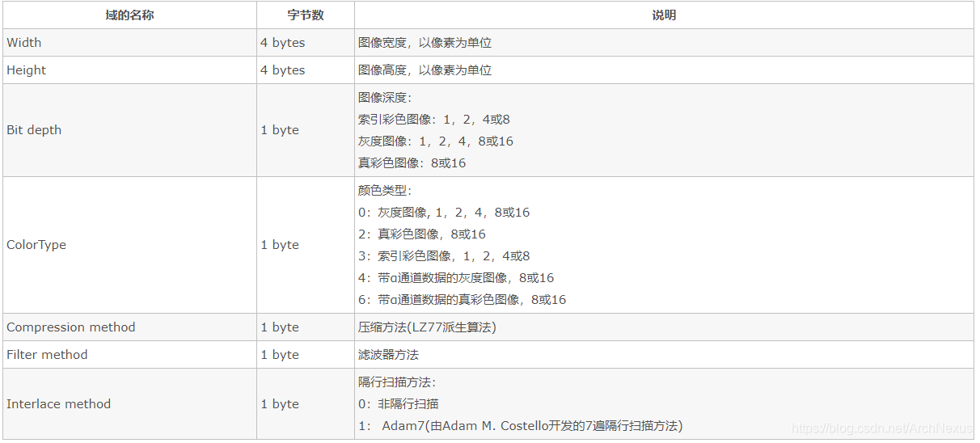Click the line 索引彩色图像：1，2，4或8
The width and height of the screenshot is (980, 443).
tap(434, 120)
